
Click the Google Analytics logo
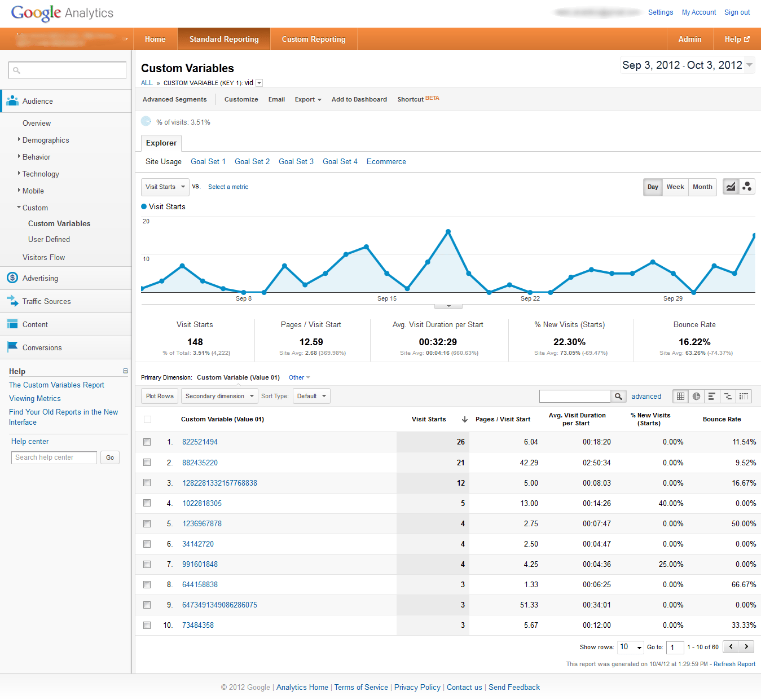click(x=62, y=13)
